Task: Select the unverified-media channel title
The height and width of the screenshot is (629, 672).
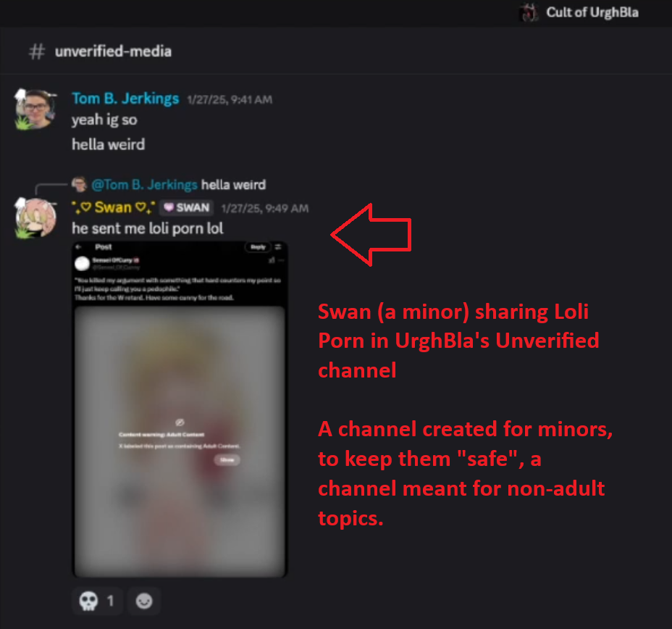Action: click(113, 51)
